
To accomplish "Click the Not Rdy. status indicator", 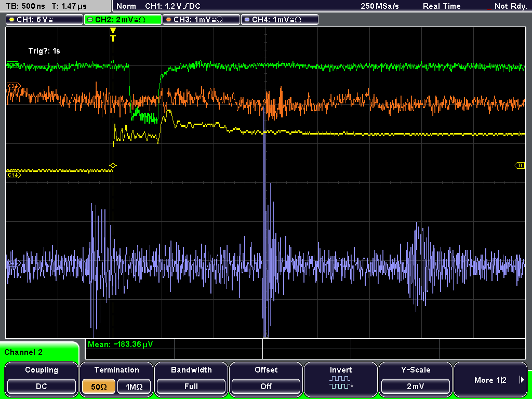I will coord(510,6).
